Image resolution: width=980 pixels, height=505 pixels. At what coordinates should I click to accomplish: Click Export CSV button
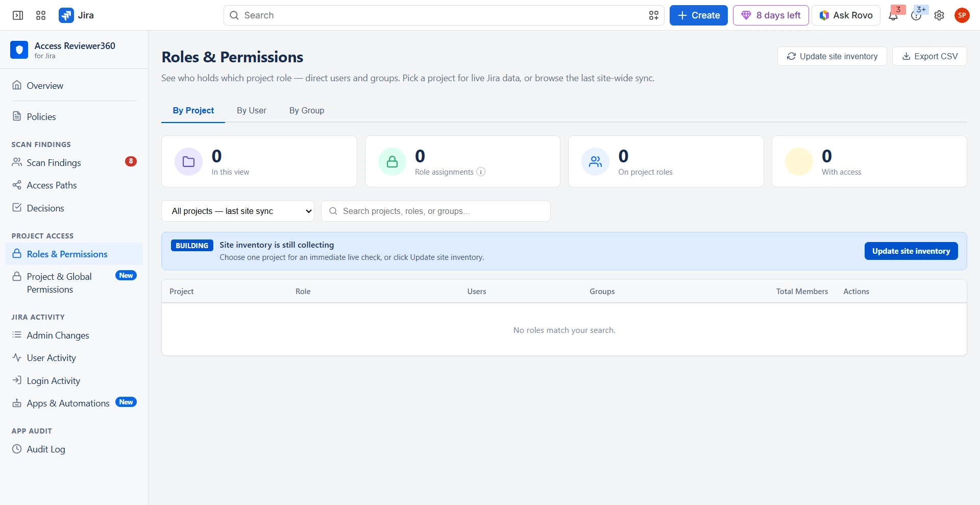point(929,56)
